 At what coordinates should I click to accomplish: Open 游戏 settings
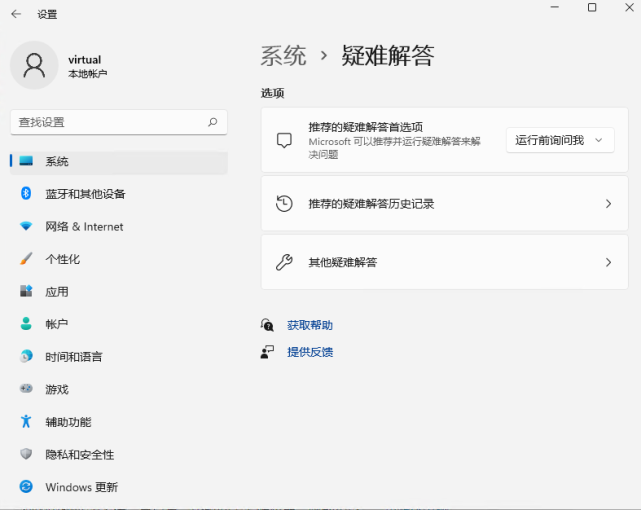click(x=119, y=389)
